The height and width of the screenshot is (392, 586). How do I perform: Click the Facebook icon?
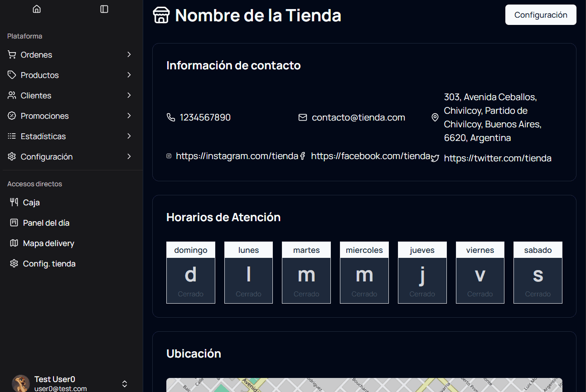[303, 156]
